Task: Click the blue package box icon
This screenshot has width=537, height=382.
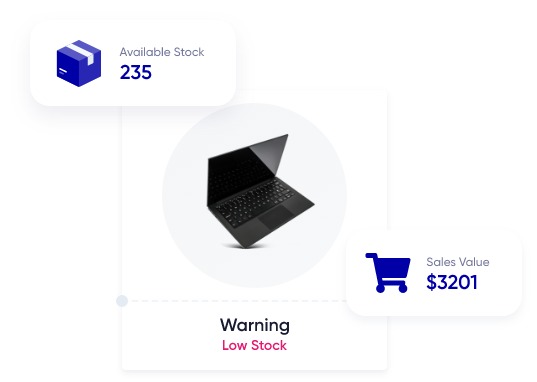Action: click(x=79, y=63)
